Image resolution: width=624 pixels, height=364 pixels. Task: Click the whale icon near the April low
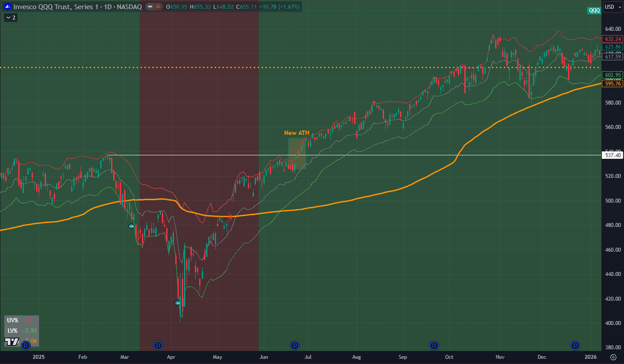point(177,302)
